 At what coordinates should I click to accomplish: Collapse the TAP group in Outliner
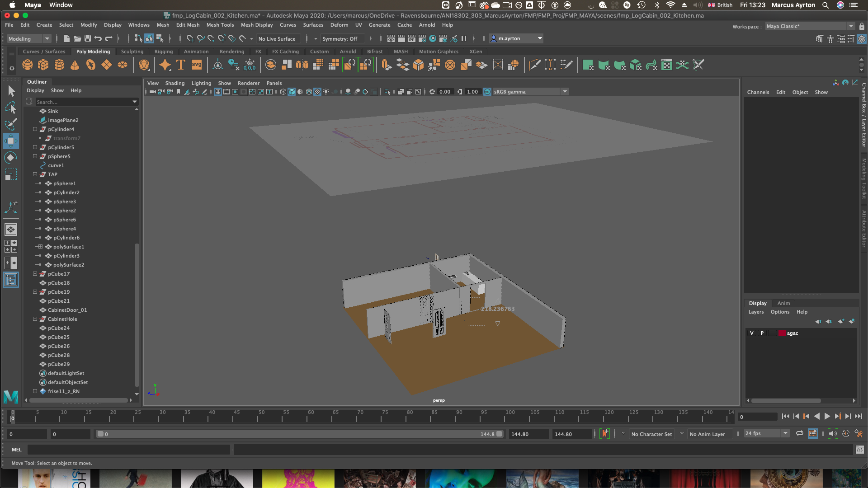pos(35,174)
